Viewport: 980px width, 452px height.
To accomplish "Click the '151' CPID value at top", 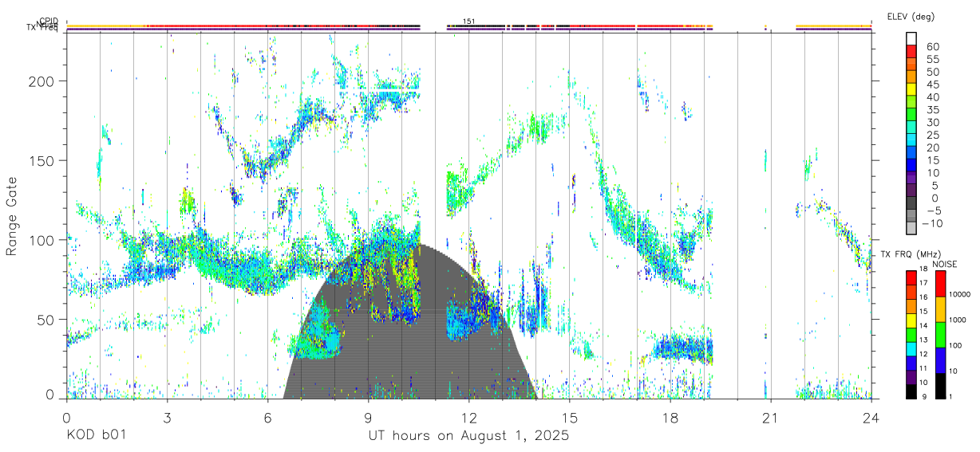I will click(x=469, y=22).
